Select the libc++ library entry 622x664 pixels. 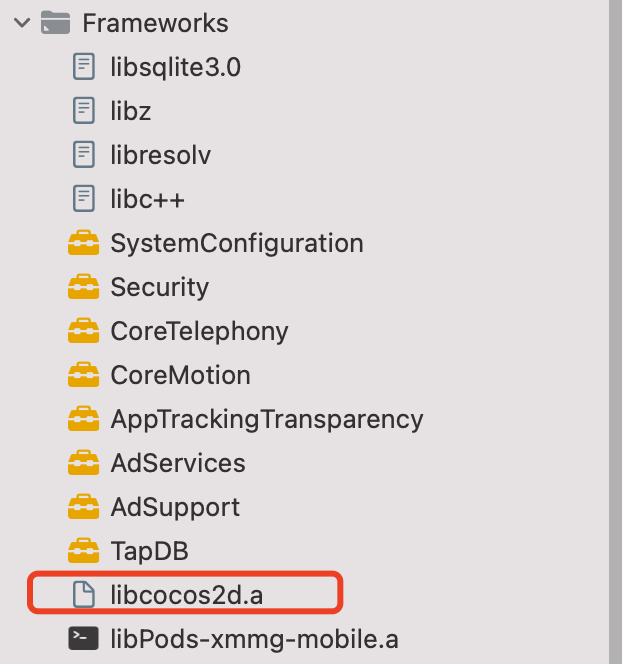[x=147, y=199]
